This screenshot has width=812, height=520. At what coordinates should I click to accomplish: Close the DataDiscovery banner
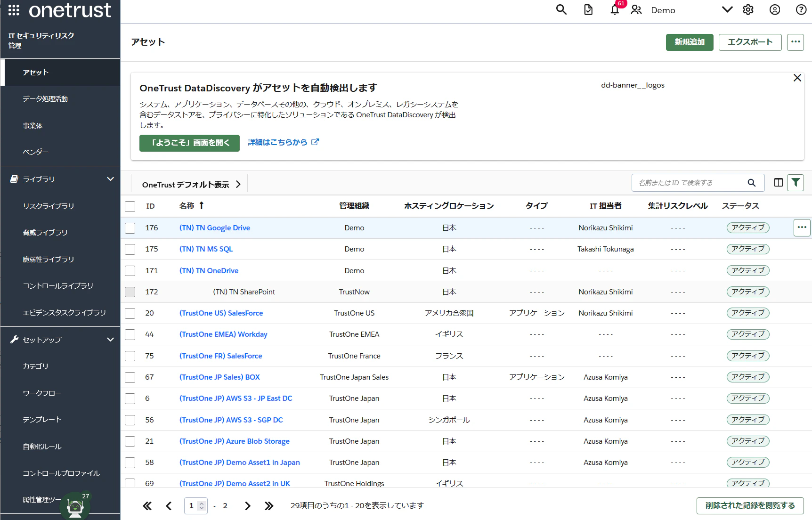coord(797,78)
